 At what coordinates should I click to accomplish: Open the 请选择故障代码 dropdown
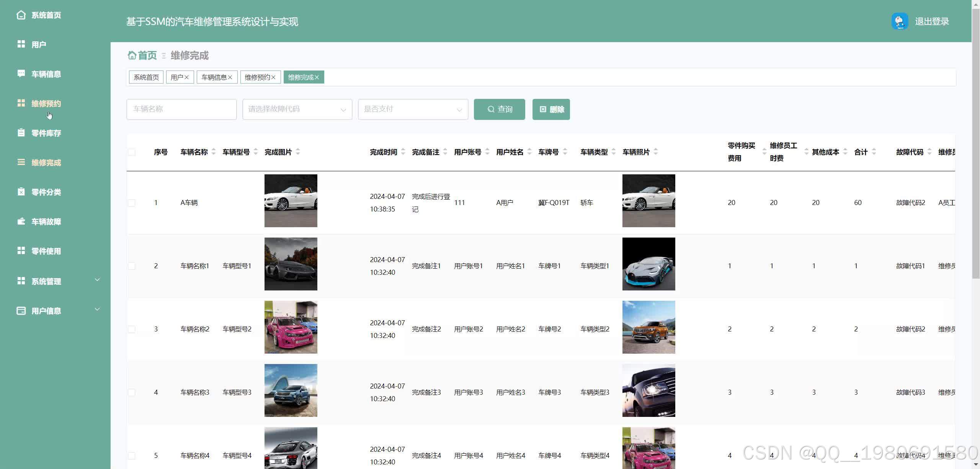coord(297,109)
